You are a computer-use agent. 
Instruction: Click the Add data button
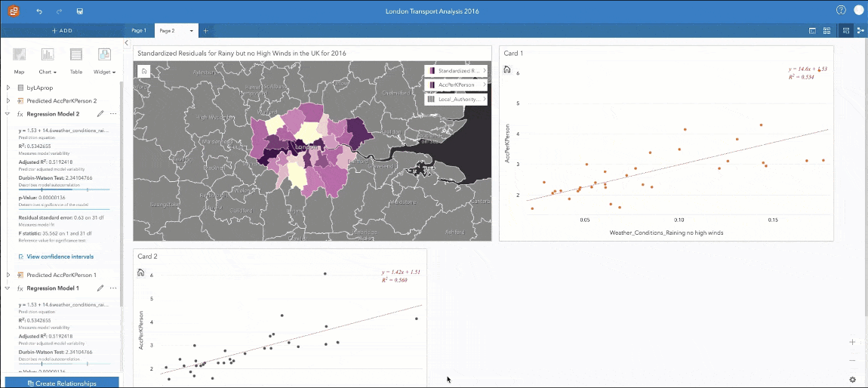coord(62,31)
